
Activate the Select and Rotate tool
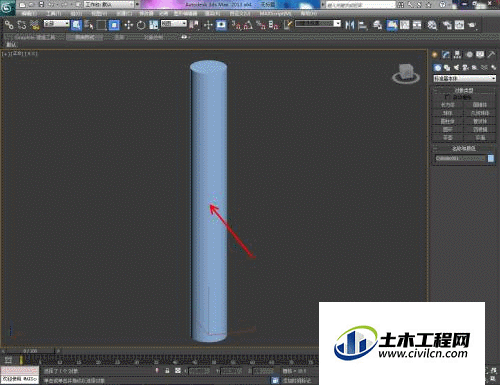(141, 25)
